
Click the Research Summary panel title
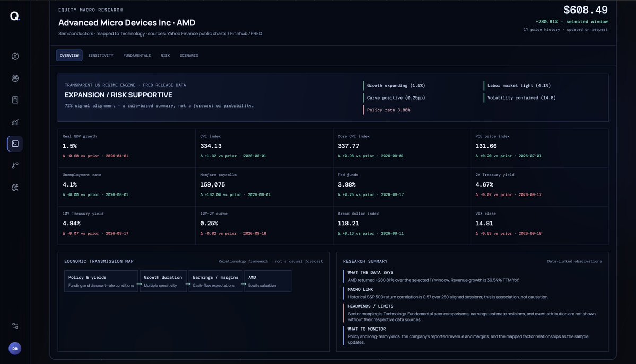click(x=365, y=261)
